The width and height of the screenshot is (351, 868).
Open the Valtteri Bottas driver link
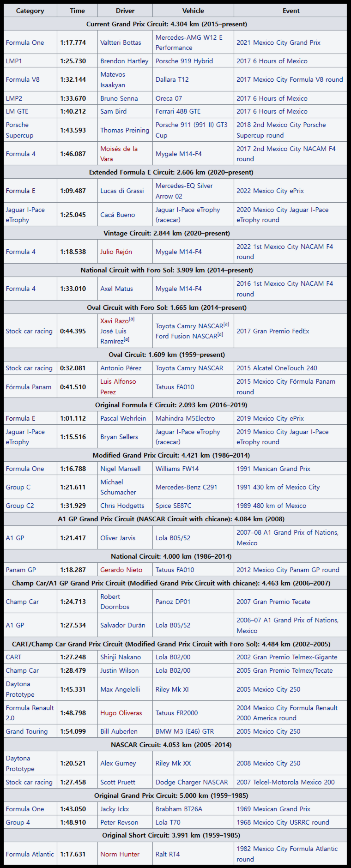click(x=121, y=42)
